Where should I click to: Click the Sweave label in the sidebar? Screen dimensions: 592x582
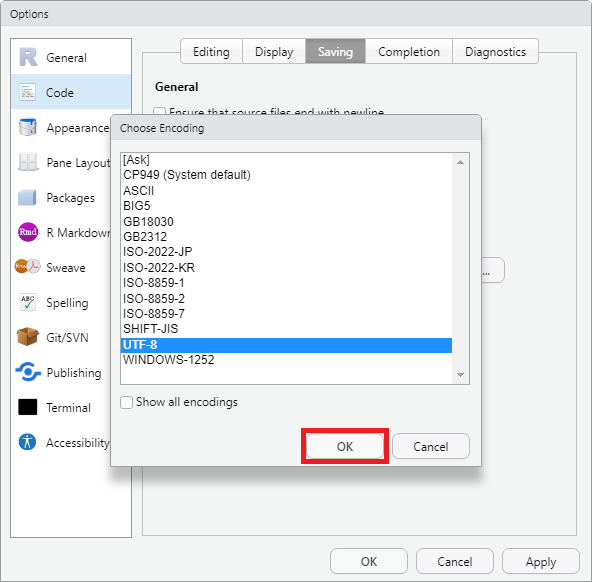pyautogui.click(x=66, y=268)
